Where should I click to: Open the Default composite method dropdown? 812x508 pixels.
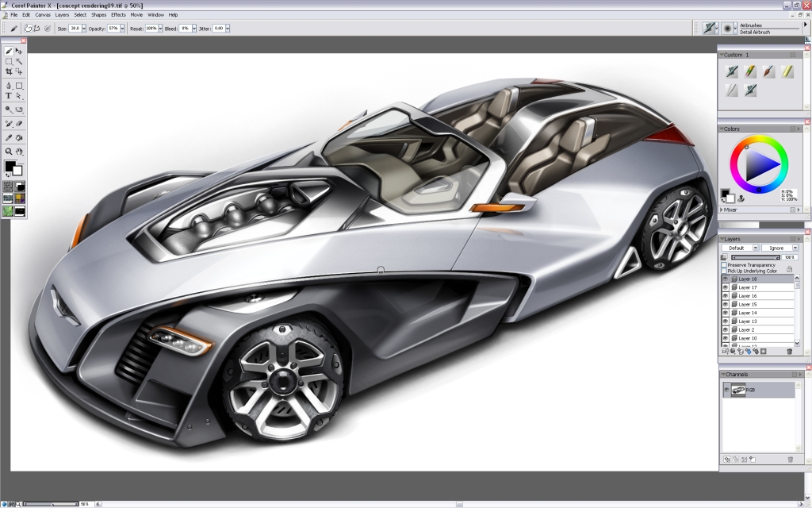tap(755, 248)
